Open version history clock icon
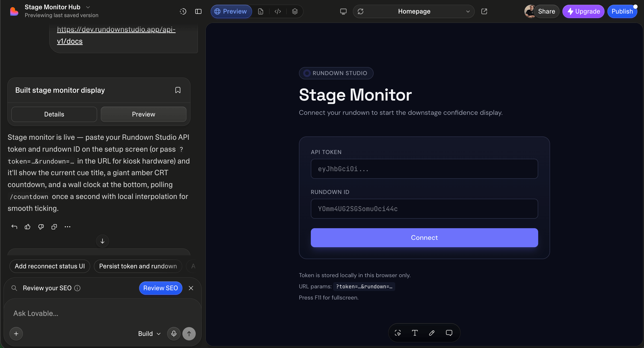 183,11
